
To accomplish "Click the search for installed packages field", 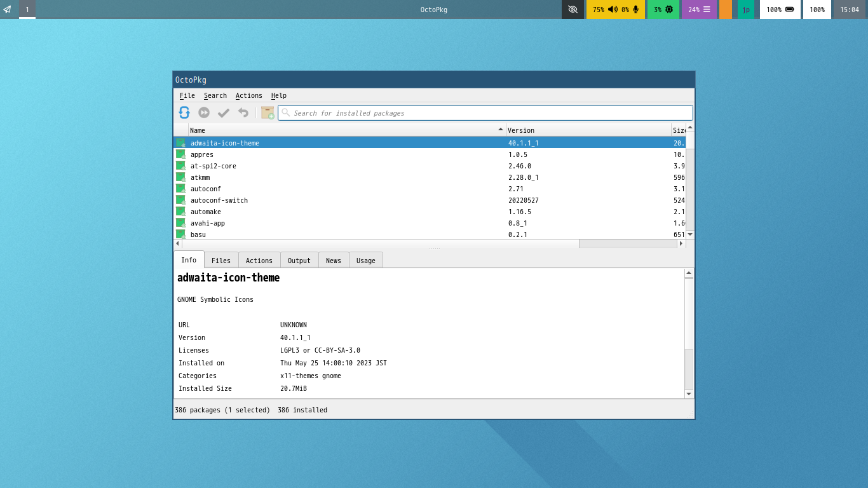I will point(485,113).
